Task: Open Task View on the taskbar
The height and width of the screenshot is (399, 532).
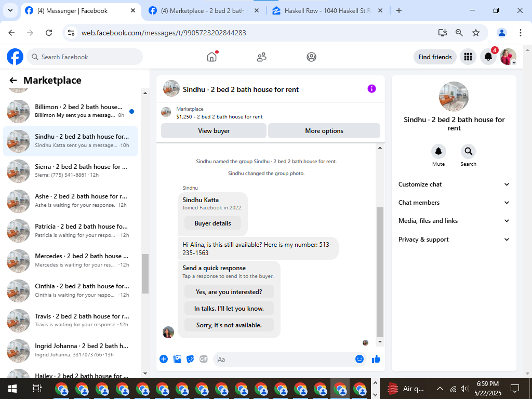Action: [x=37, y=389]
